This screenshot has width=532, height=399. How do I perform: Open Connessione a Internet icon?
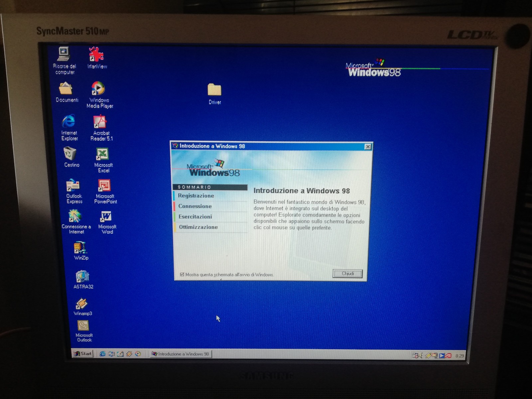pos(76,222)
